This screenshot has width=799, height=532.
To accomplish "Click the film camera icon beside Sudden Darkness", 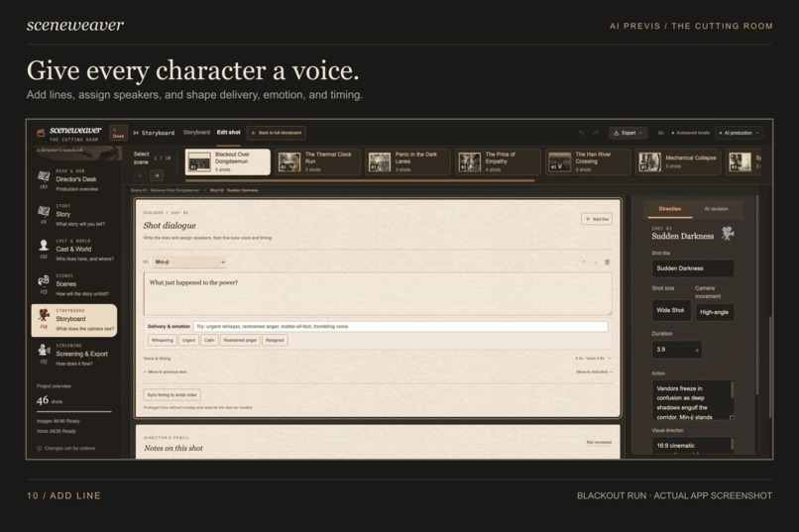I will 728,233.
